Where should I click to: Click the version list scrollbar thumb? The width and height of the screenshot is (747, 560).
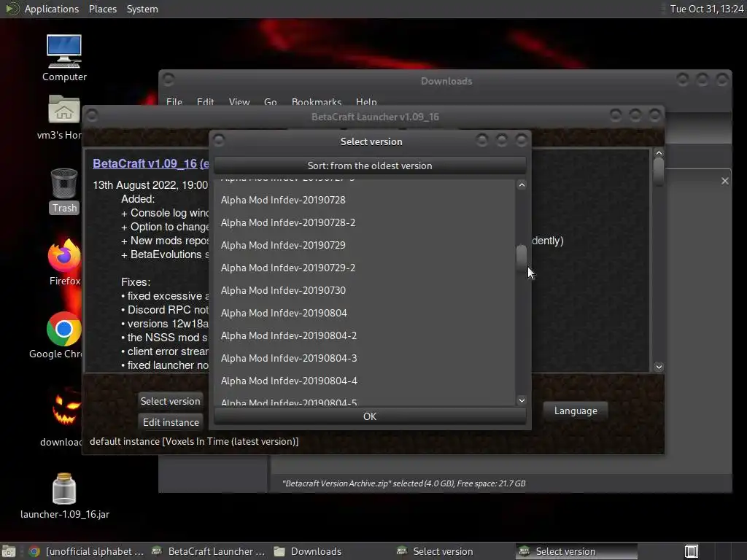pyautogui.click(x=522, y=257)
